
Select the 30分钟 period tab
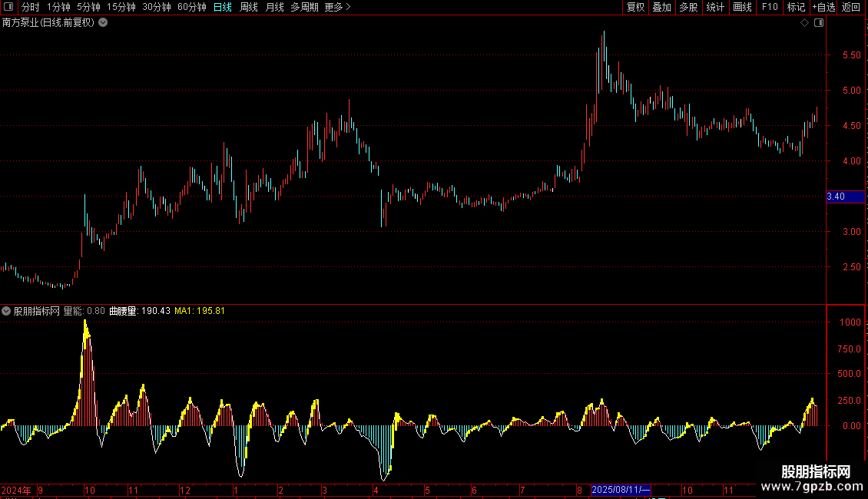pyautogui.click(x=156, y=7)
